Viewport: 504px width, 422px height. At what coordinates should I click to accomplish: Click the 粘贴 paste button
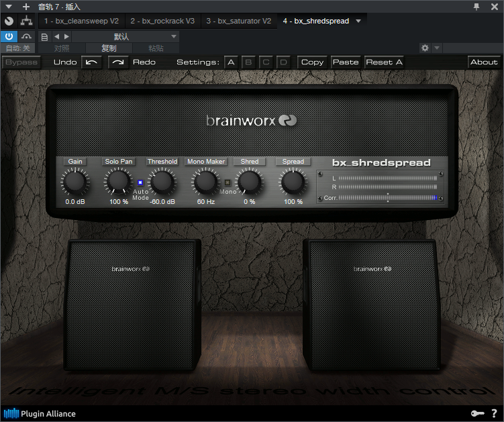pos(156,48)
